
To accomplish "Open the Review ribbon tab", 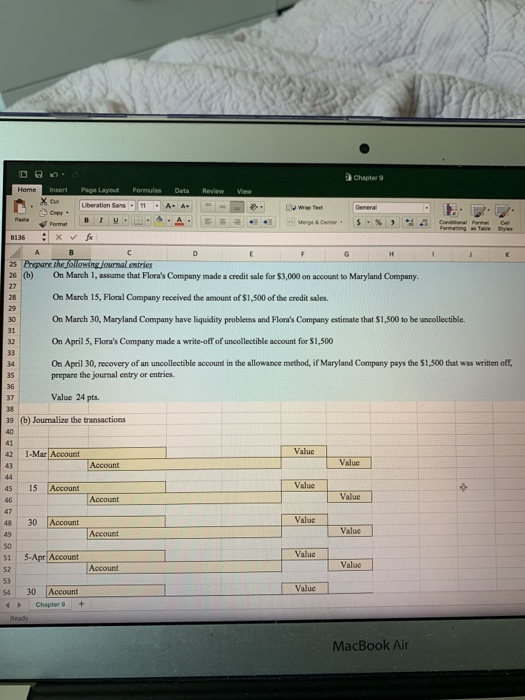I will point(213,191).
